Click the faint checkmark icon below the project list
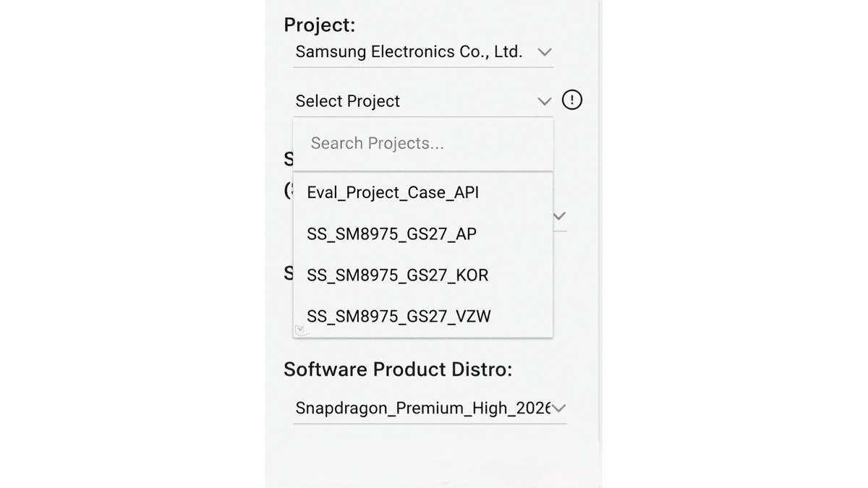 pos(302,330)
